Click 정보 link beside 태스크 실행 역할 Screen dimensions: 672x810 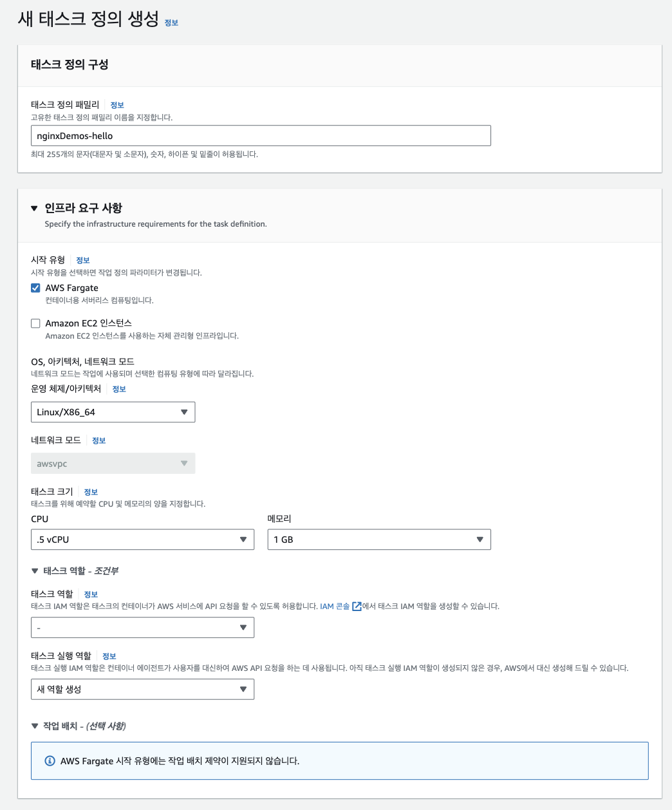pyautogui.click(x=109, y=656)
